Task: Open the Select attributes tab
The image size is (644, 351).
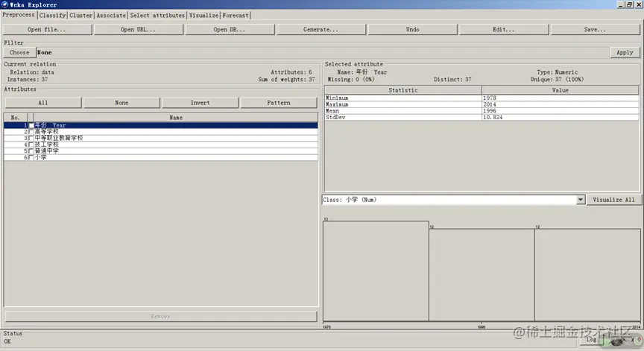Action: 157,15
